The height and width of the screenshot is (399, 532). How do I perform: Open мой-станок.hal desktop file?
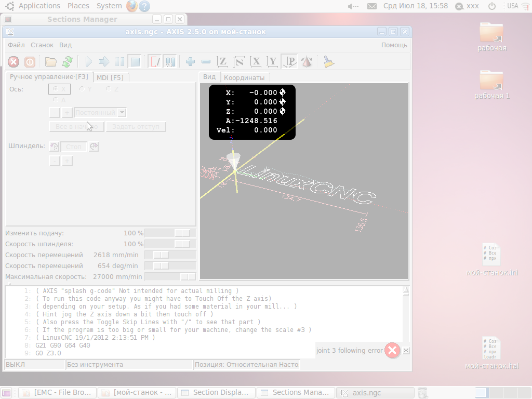tap(492, 353)
